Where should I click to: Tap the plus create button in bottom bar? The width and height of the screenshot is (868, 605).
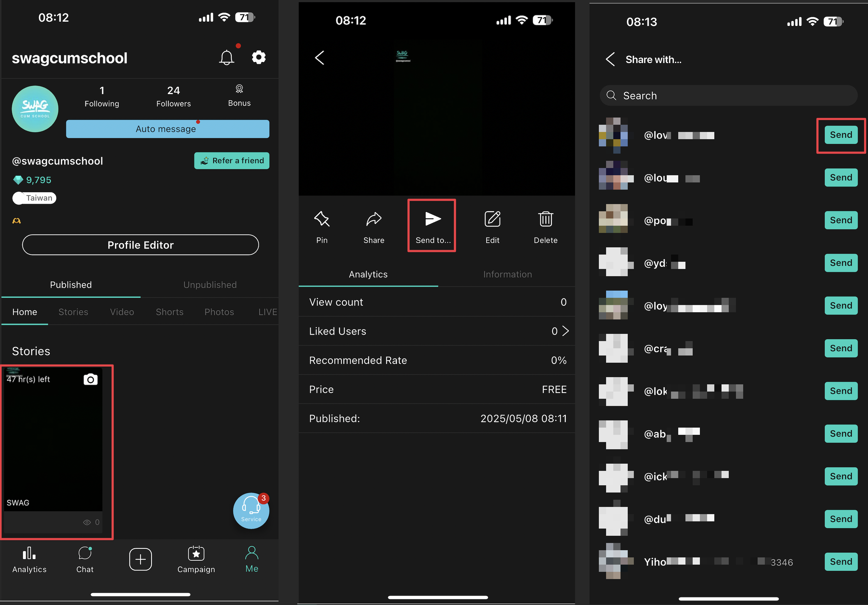[141, 559]
